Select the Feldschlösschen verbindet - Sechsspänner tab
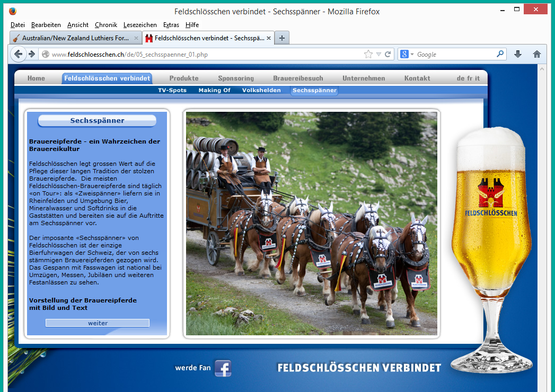The image size is (555, 392). pyautogui.click(x=208, y=38)
